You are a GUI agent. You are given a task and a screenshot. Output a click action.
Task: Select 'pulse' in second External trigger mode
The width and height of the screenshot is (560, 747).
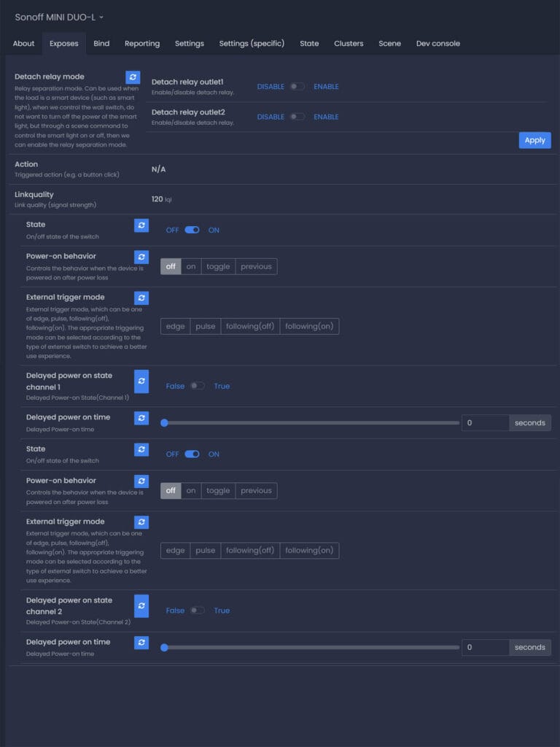coord(206,551)
